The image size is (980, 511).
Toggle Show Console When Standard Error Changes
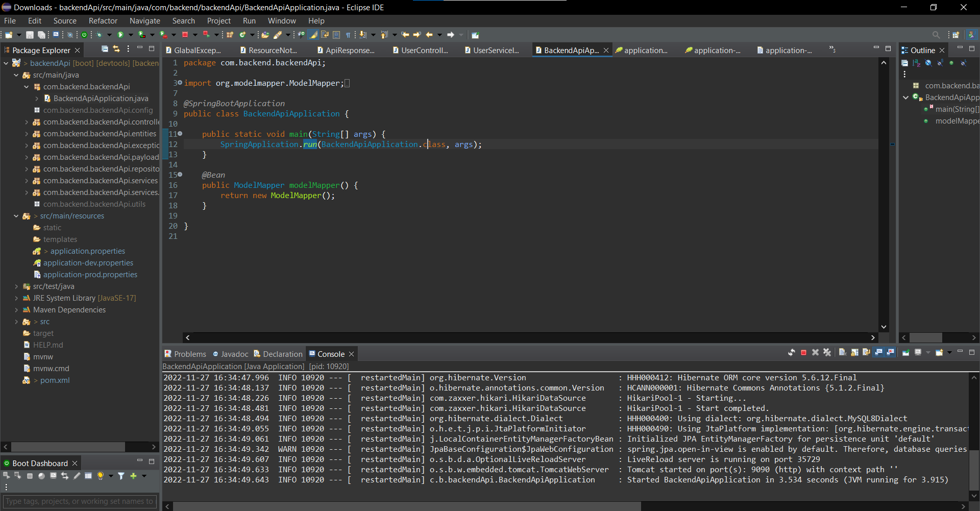click(892, 352)
